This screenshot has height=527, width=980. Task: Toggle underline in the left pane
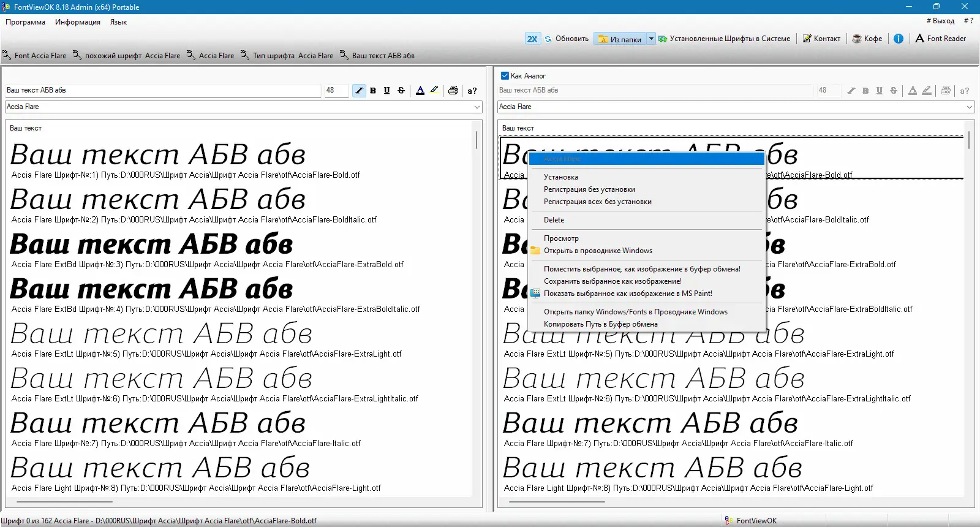[387, 91]
